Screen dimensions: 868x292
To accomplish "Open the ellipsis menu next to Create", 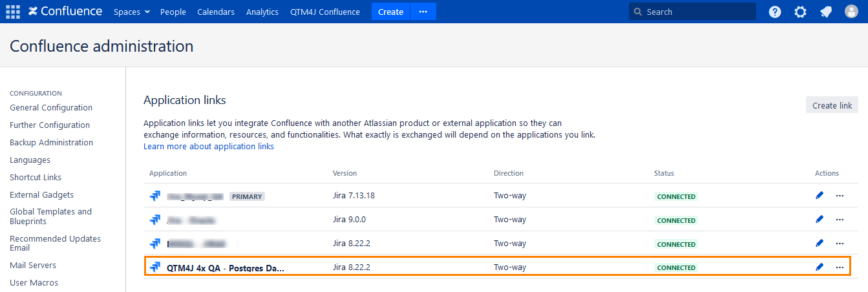I will pyautogui.click(x=423, y=12).
